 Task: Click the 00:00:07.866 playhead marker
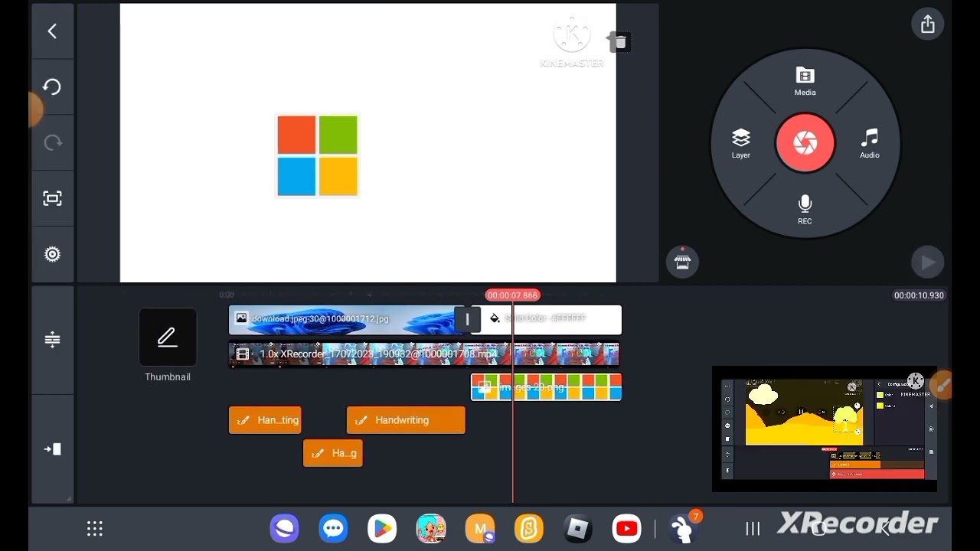pyautogui.click(x=513, y=295)
